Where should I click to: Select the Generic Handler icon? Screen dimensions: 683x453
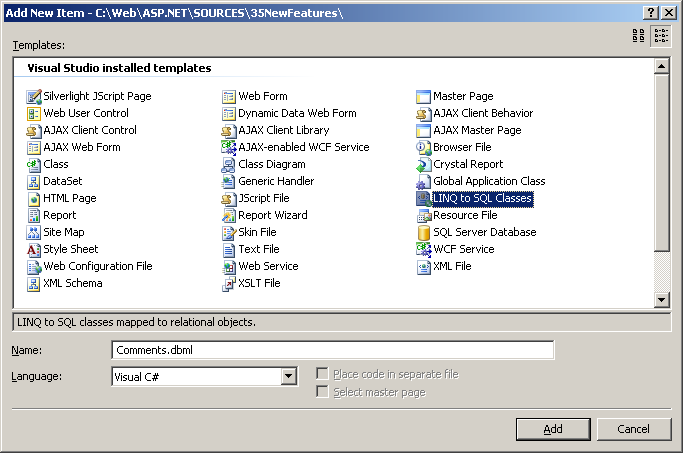(x=229, y=181)
